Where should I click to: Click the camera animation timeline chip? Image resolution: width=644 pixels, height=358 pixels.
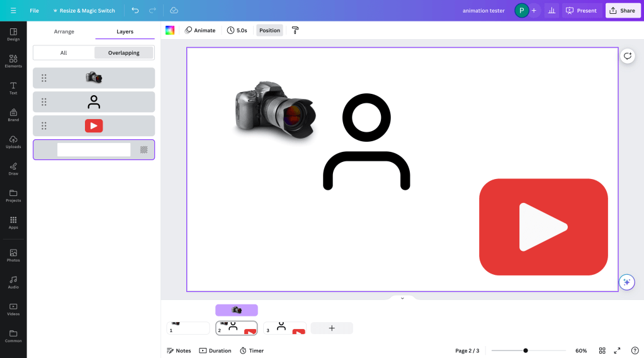pyautogui.click(x=237, y=310)
